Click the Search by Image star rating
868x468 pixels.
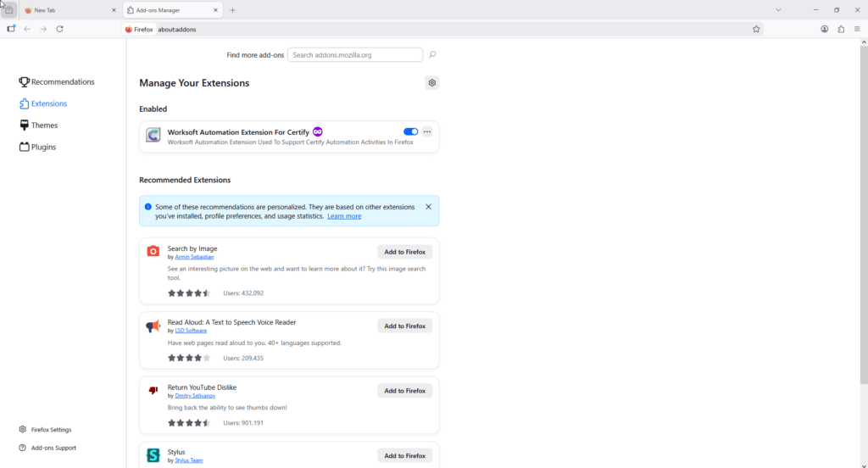pyautogui.click(x=189, y=293)
